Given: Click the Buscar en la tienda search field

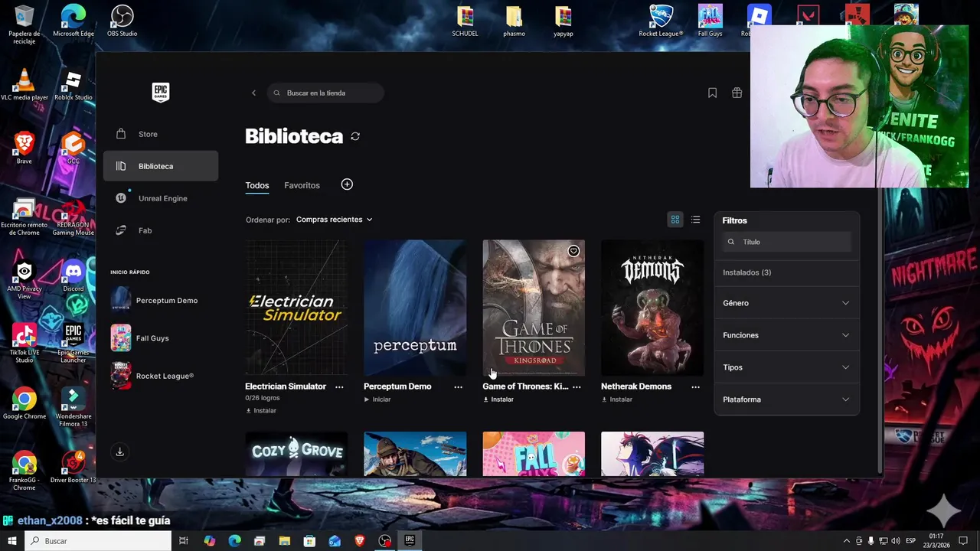Looking at the screenshot, I should coord(325,93).
